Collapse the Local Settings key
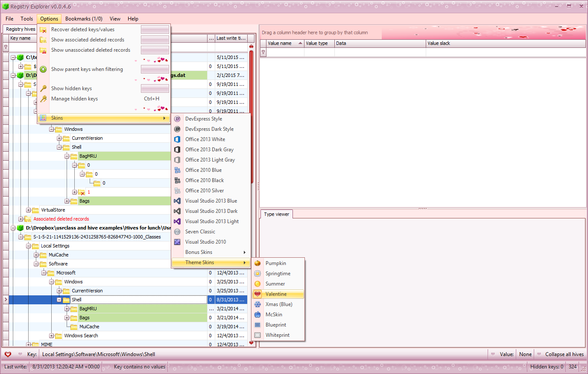Screen dimensions: 588x374 click(x=28, y=246)
